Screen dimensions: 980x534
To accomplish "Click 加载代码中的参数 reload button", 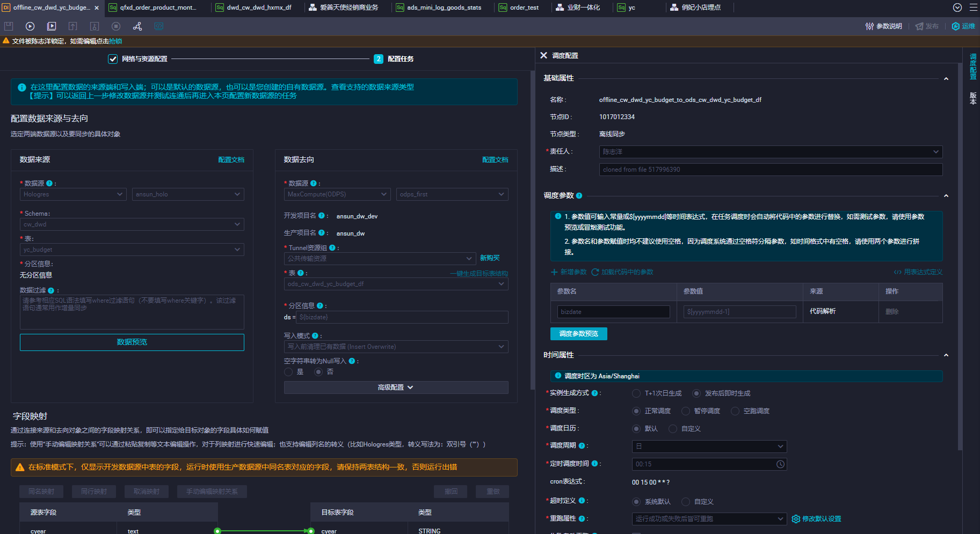I will (x=622, y=272).
